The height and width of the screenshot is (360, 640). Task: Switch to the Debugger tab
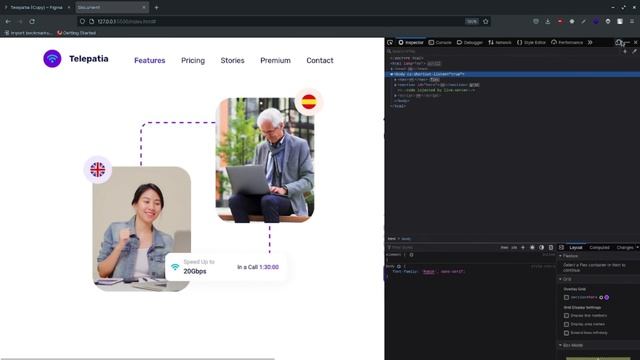tap(469, 42)
